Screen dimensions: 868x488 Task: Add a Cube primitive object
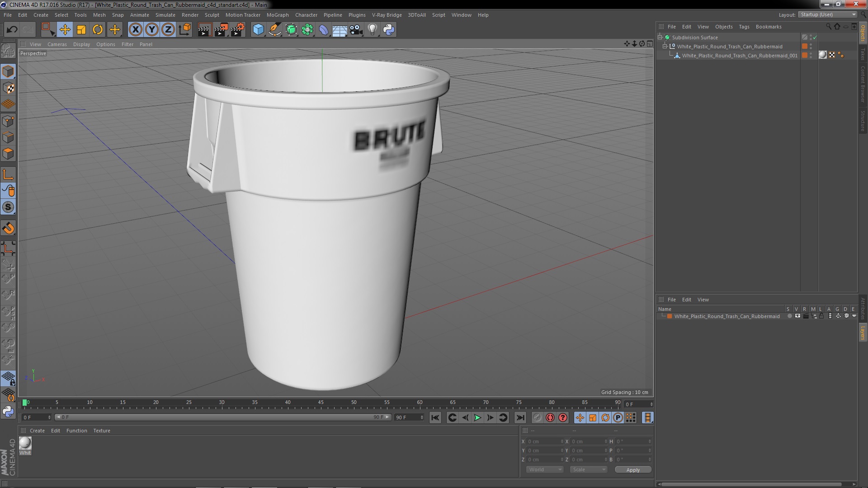coord(258,30)
